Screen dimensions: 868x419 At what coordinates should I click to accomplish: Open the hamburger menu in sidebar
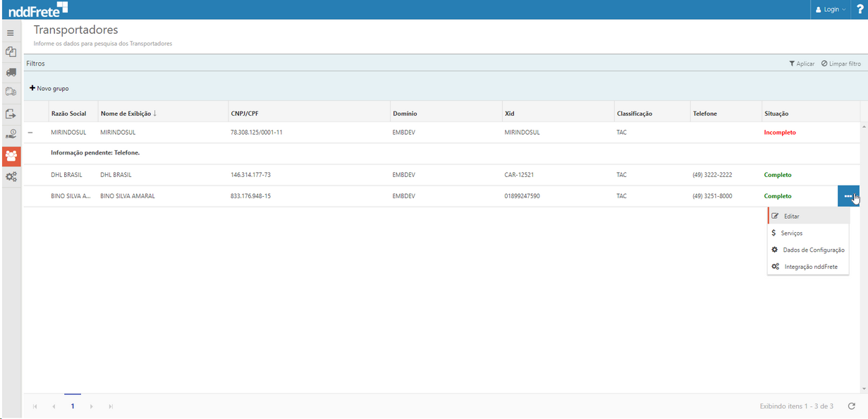click(x=11, y=33)
